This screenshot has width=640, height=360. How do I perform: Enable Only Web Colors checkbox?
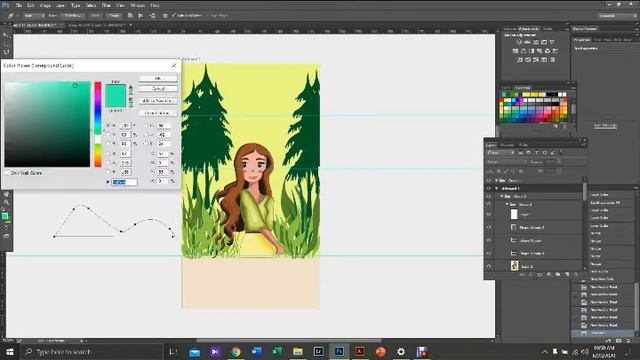tap(7, 173)
